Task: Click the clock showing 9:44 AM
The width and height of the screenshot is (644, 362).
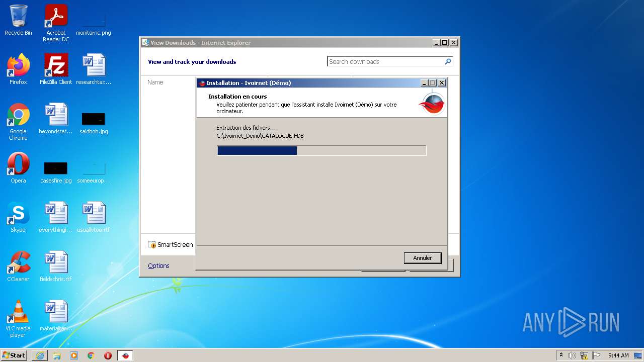Action: pyautogui.click(x=618, y=355)
